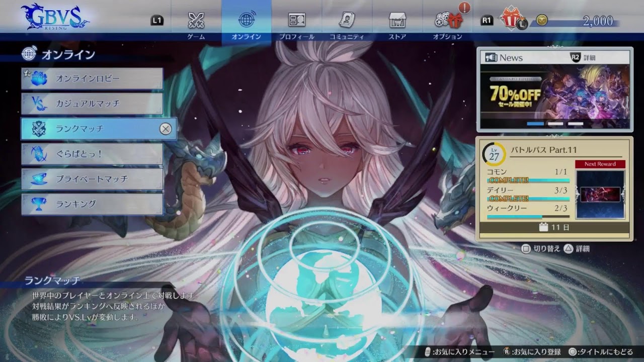Image resolution: width=644 pixels, height=362 pixels.
Task: Click the crest icon beside ランクマッチ
Action: point(38,129)
